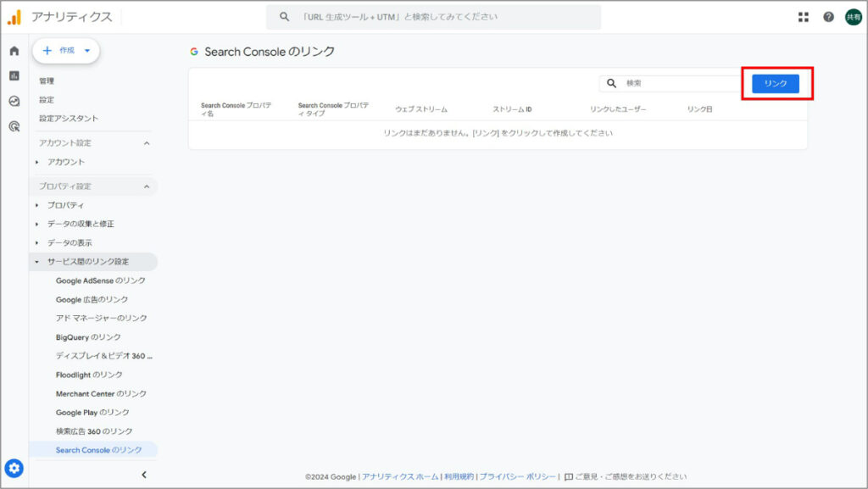868x489 pixels.
Task: Select 管理 in the sidebar
Action: coord(47,81)
